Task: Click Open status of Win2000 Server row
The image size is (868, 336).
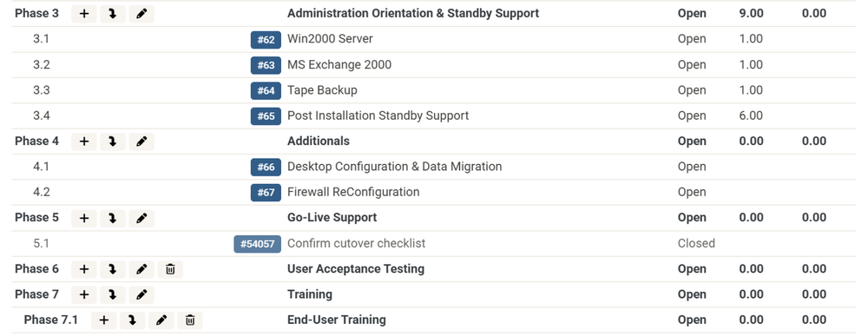Action: 692,39
